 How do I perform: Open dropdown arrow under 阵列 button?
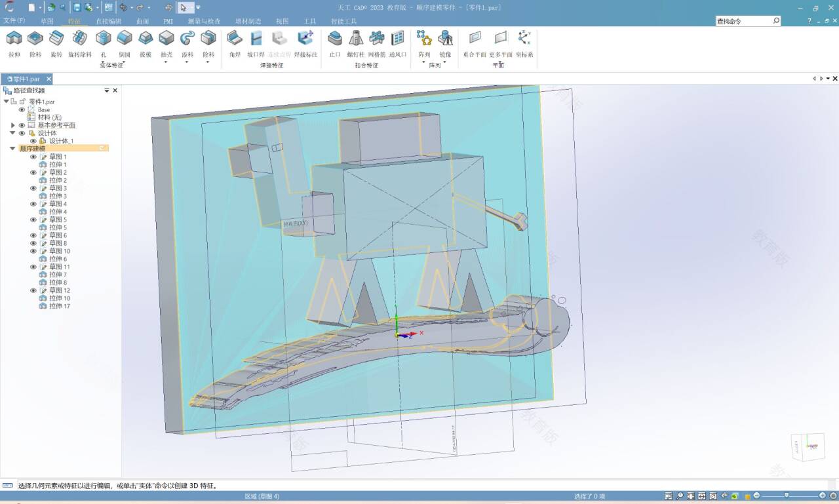click(424, 62)
